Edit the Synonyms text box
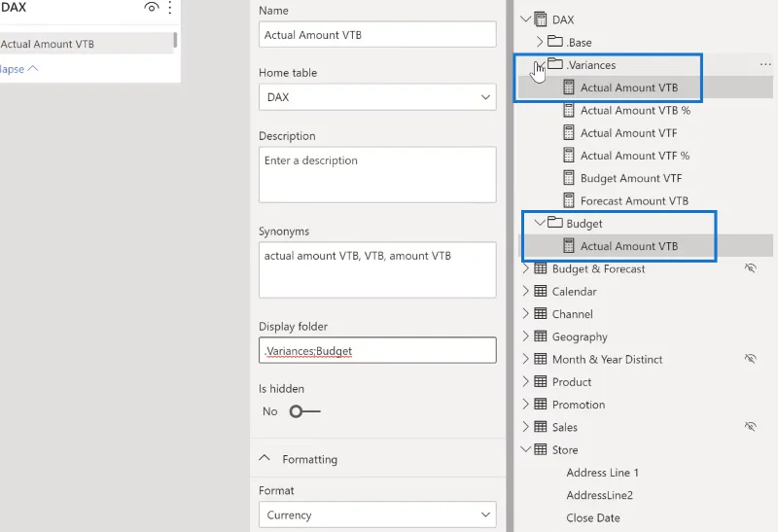 pyautogui.click(x=377, y=270)
